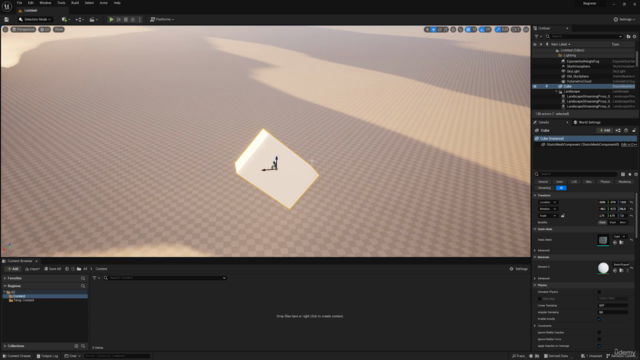This screenshot has height=360, width=640.
Task: Expand the Favorites section in Content Browser
Action: point(5,278)
